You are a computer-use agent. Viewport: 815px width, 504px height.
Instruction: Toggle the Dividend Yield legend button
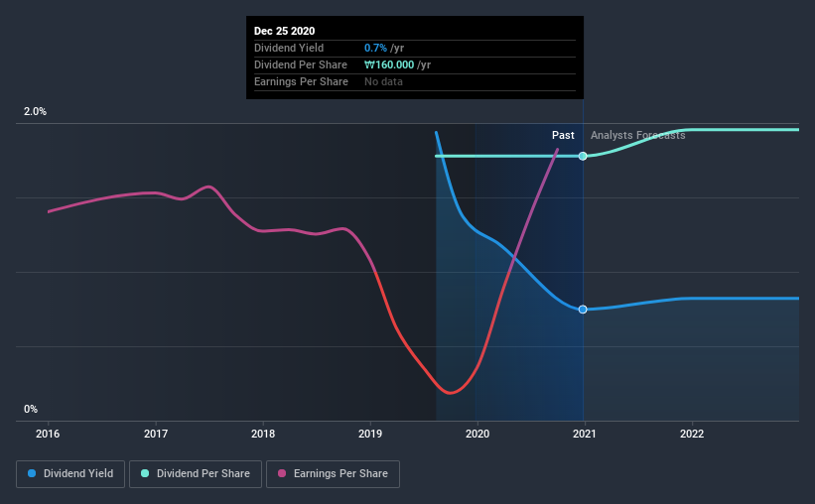click(70, 474)
